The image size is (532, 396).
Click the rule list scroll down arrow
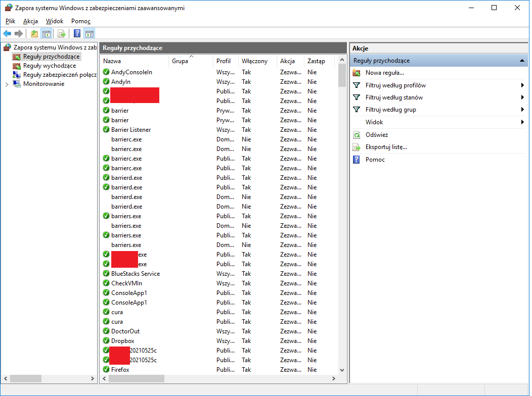click(342, 370)
